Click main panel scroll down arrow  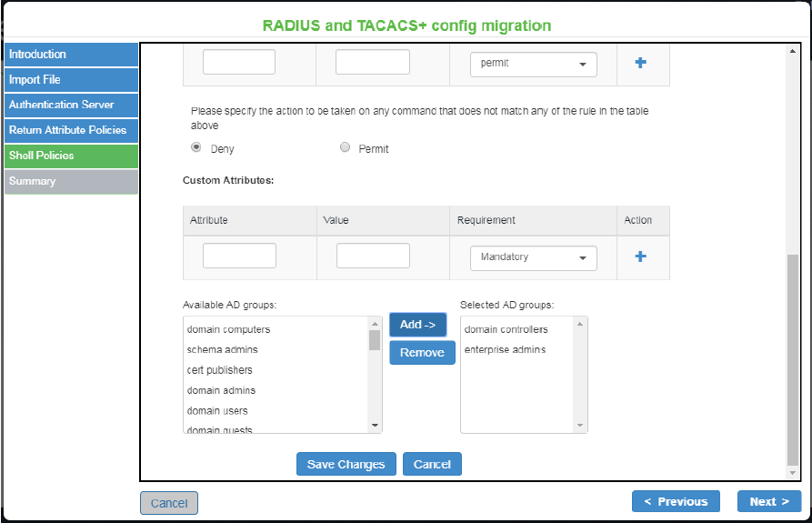pos(792,473)
